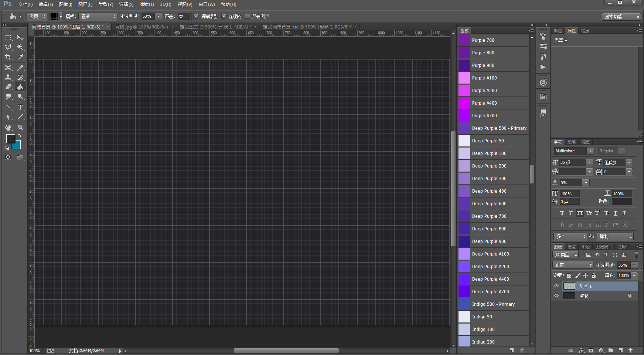Toggle the 连续的 contiguous checkbox
Viewport: 644px width, 355px height.
224,16
